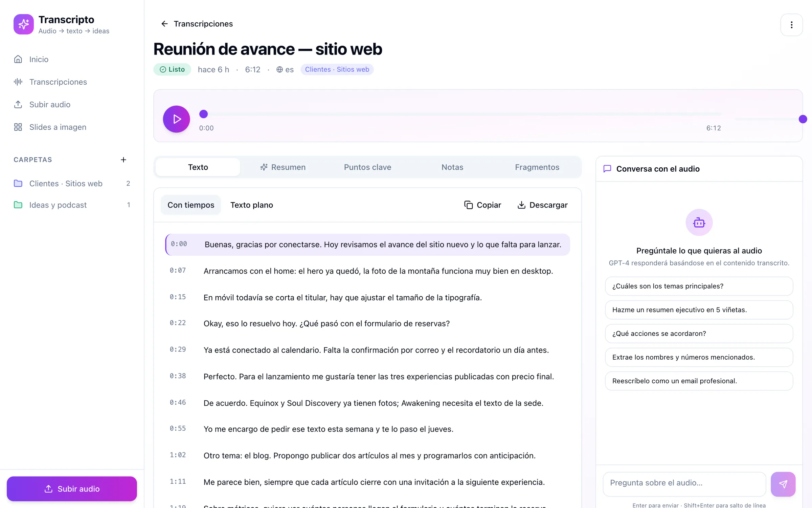Jump to the 0:07 timestamp

[178, 270]
